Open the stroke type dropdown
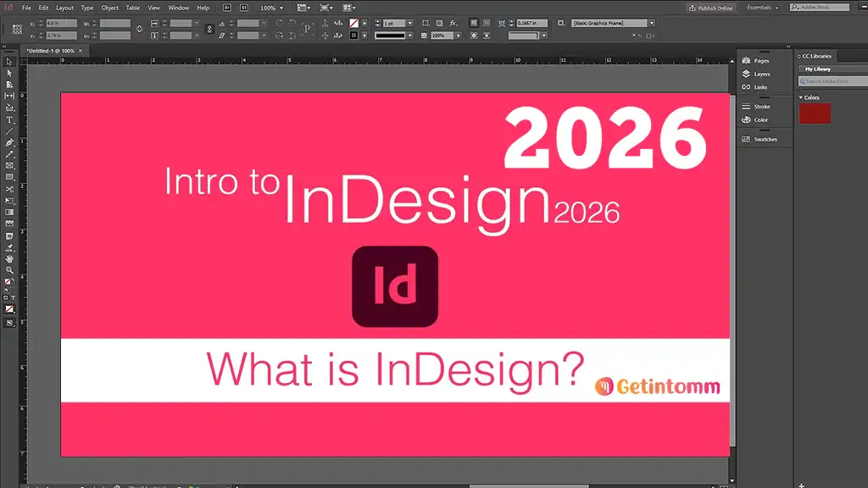Viewport: 868px width, 488px height. [410, 36]
